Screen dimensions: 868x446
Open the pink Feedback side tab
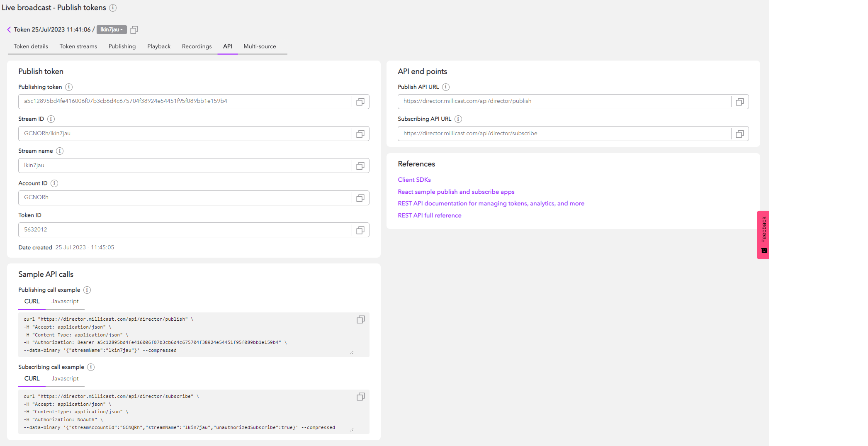click(x=763, y=234)
